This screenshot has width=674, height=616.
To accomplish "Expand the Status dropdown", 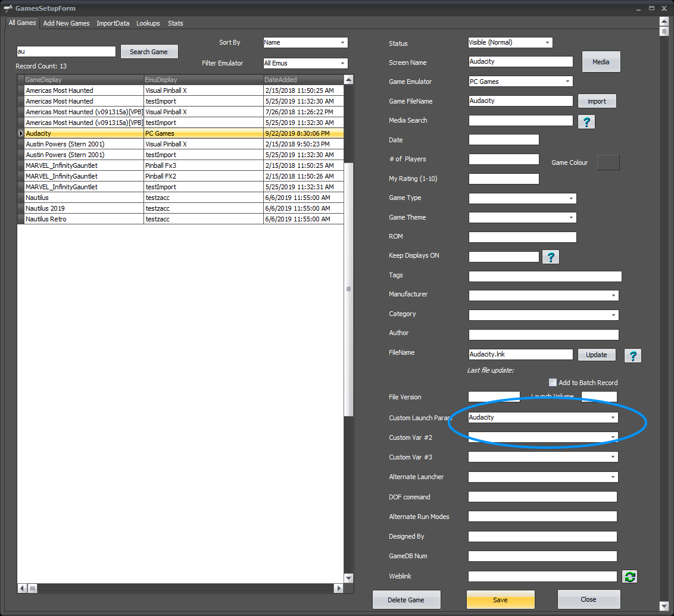I will click(x=547, y=43).
